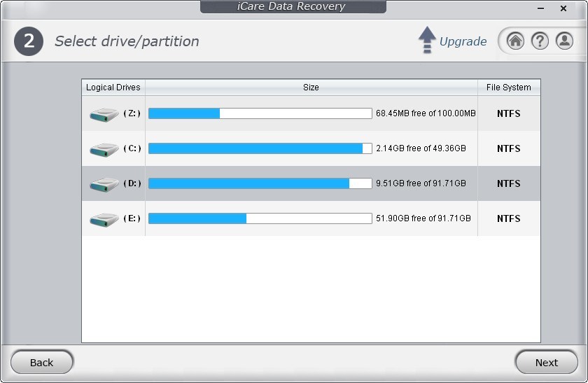Click '68.45MB free of 100.00MB' text
This screenshot has height=383, width=588.
(x=426, y=113)
